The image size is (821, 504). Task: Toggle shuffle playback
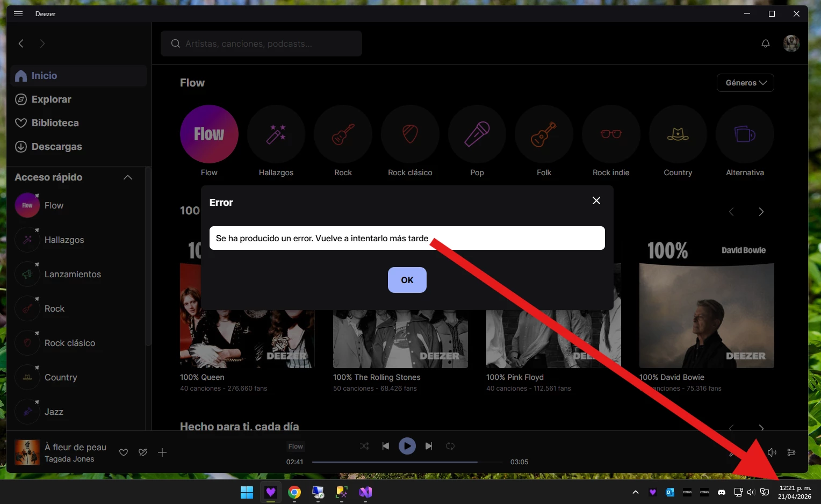(364, 446)
